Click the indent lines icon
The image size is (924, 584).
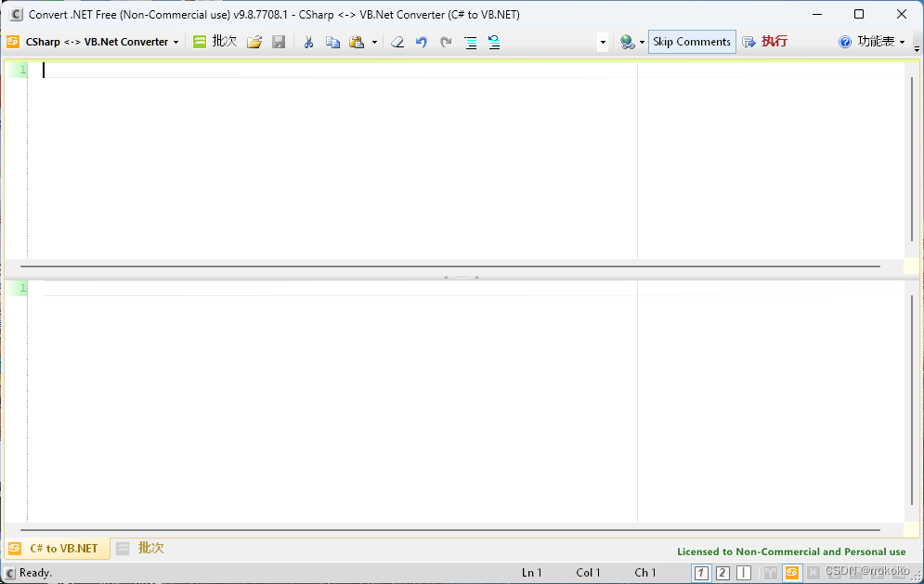point(470,42)
